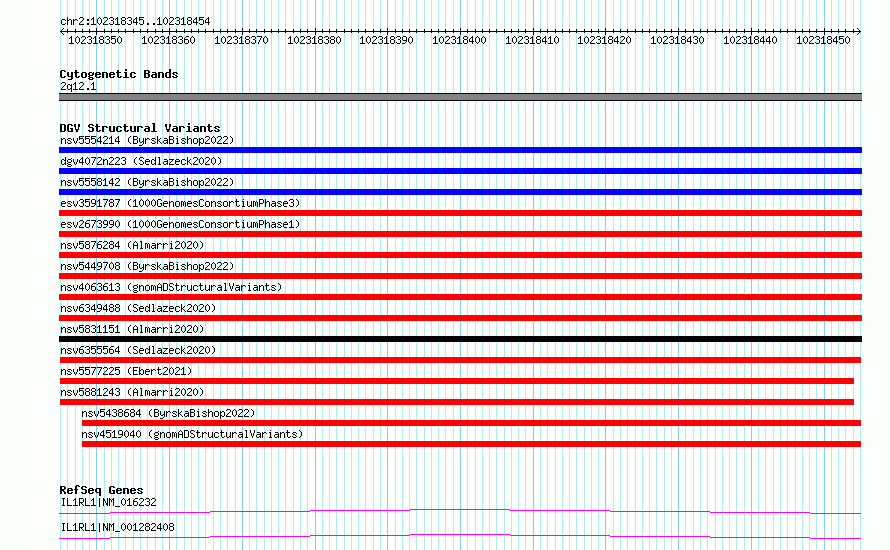Viewport: 890px width, 550px height.
Task: Click the nsv5554214 (ByrskaBishop2022) variant label
Action: 147,140
